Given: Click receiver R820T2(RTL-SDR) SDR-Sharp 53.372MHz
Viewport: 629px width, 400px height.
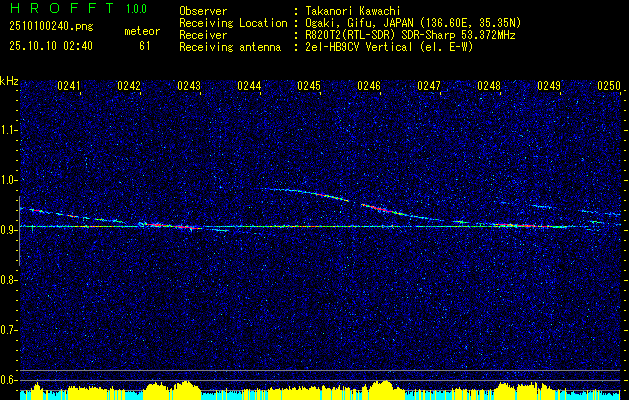Looking at the screenshot, I should pos(410,35).
